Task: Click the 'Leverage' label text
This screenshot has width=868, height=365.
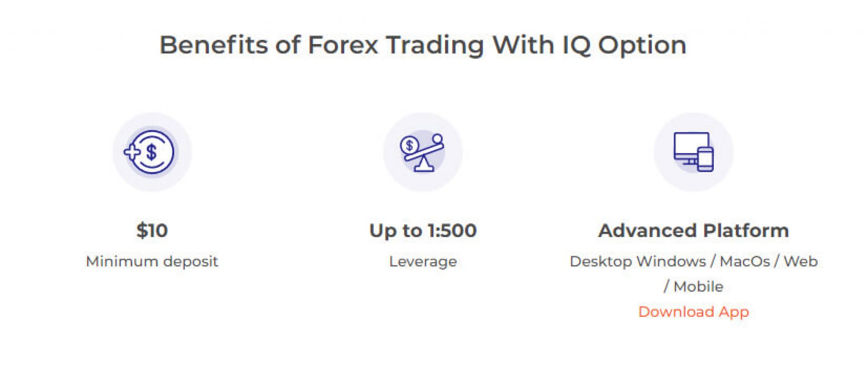Action: click(x=423, y=261)
